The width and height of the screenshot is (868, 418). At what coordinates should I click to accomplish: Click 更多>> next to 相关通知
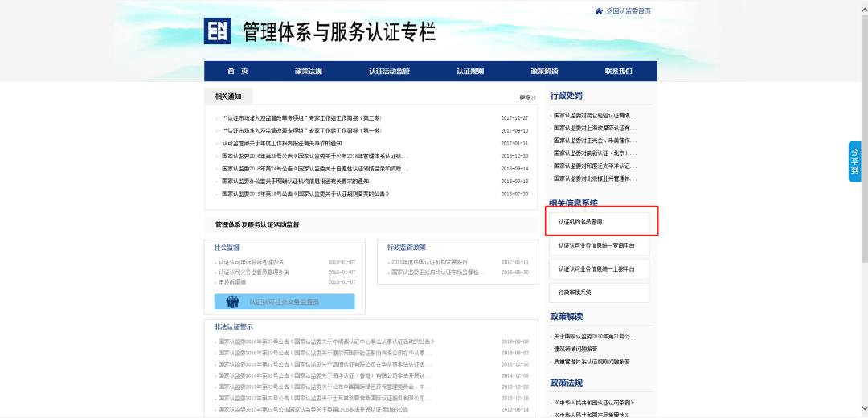pyautogui.click(x=527, y=97)
